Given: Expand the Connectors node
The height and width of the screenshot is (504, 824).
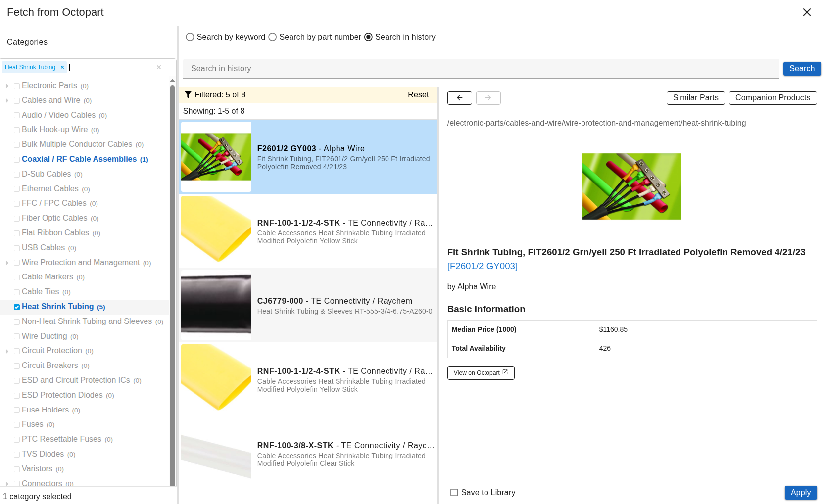Looking at the screenshot, I should (x=7, y=484).
